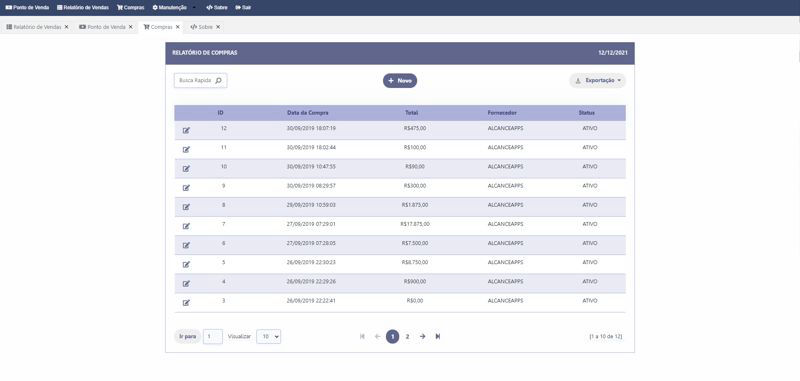
Task: Click the Ir para button
Action: pos(188,337)
